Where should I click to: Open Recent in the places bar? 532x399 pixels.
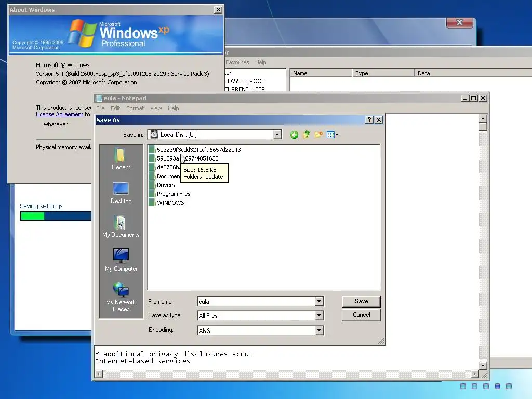pos(121,159)
